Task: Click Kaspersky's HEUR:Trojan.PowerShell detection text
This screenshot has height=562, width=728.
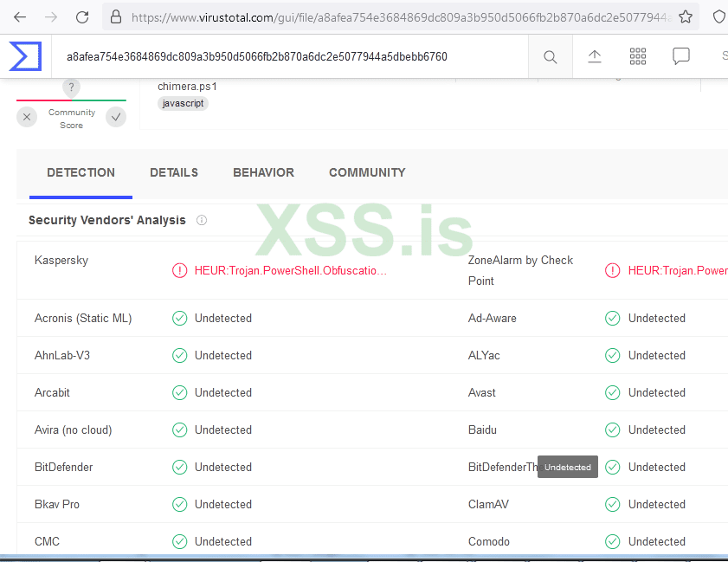Action: point(290,271)
